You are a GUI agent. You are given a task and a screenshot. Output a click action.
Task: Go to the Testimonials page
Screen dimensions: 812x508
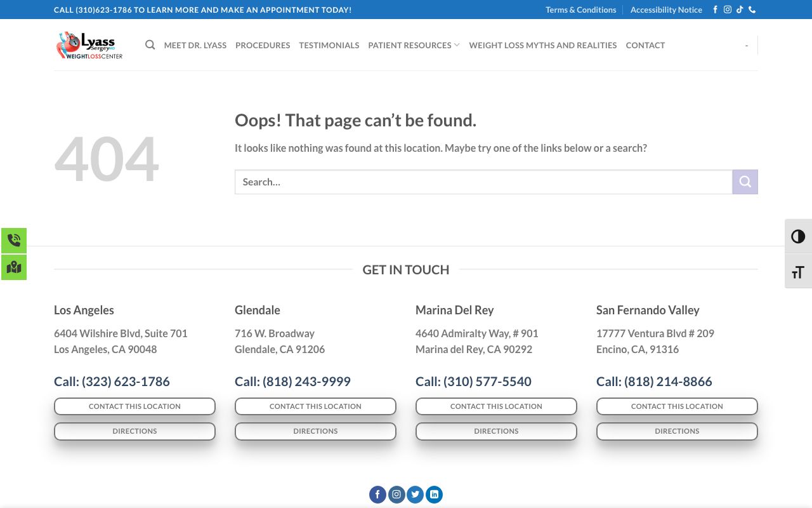coord(329,45)
